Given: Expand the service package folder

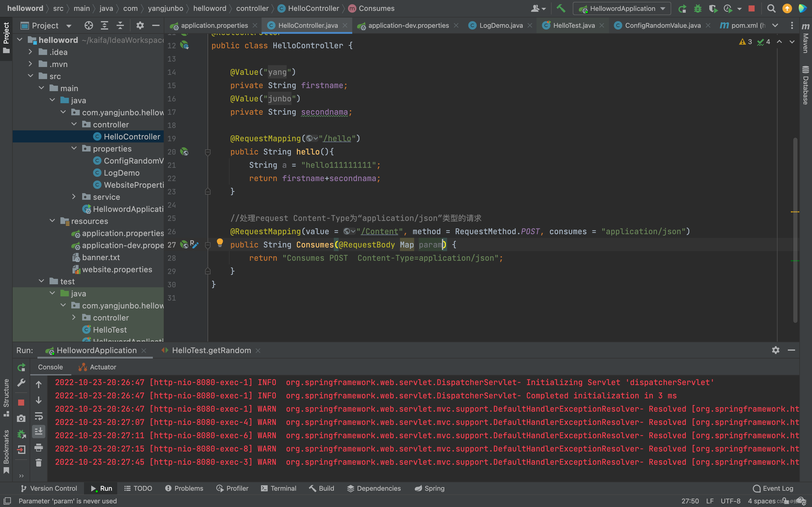Looking at the screenshot, I should pos(74,197).
